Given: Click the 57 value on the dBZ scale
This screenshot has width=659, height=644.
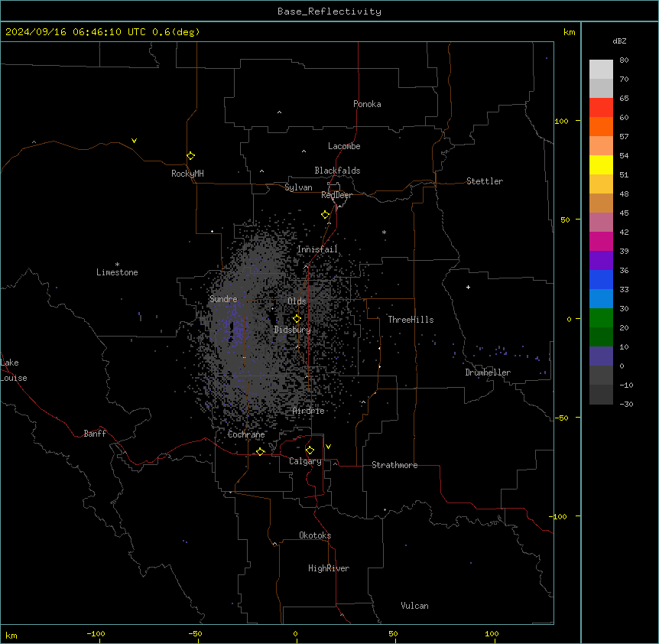Looking at the screenshot, I should pyautogui.click(x=624, y=137).
